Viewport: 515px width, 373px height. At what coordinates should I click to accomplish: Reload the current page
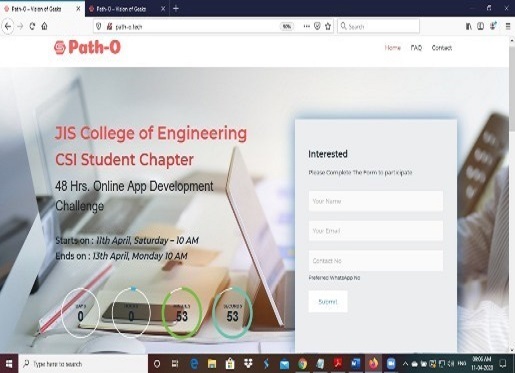(x=32, y=26)
